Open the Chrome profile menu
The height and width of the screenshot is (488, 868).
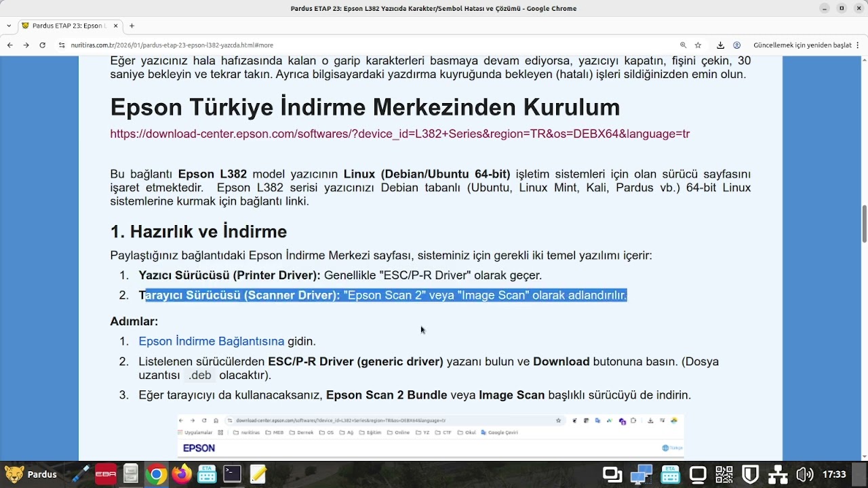736,45
